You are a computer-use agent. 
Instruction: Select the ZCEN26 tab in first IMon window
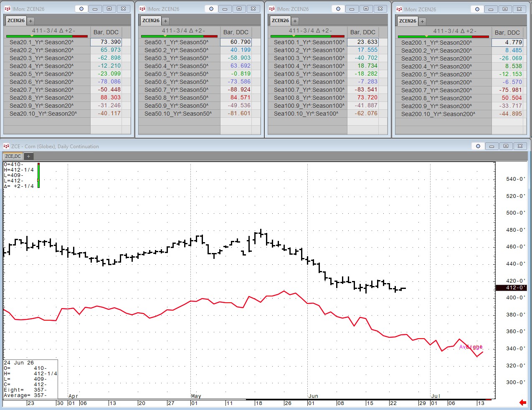[16, 20]
